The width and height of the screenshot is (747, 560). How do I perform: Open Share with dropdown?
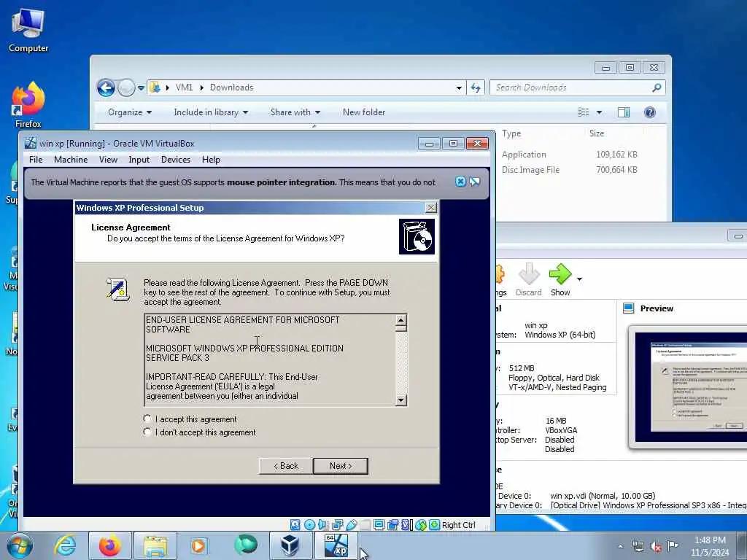[x=295, y=112]
